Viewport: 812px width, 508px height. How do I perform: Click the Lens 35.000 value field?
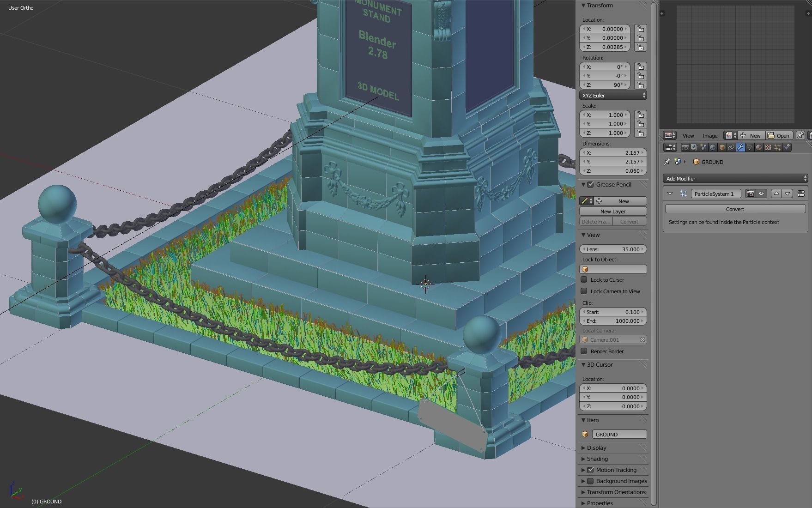click(613, 249)
